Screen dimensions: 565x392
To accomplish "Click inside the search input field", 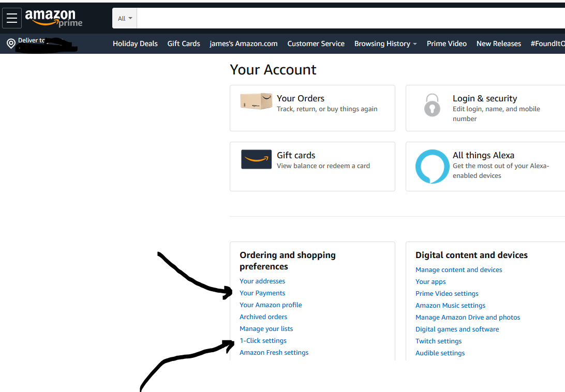I will (x=310, y=17).
